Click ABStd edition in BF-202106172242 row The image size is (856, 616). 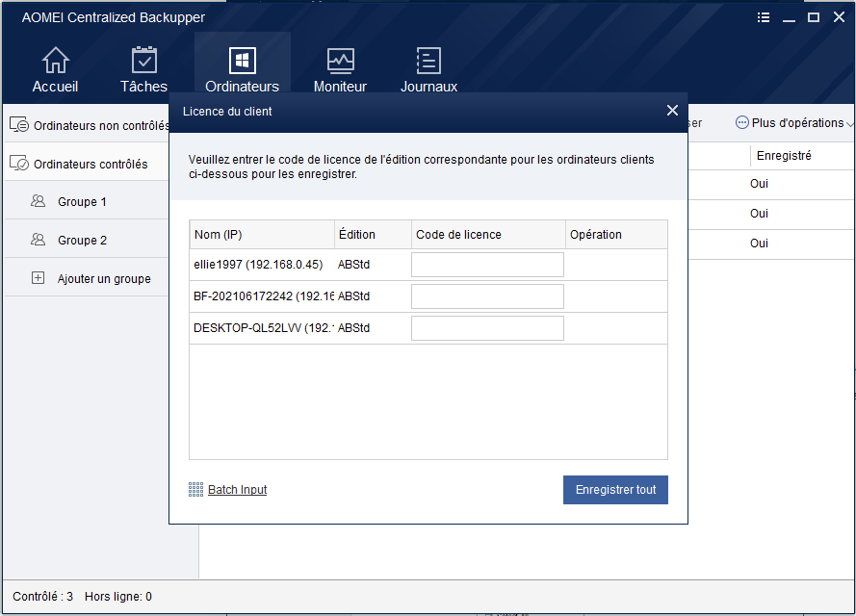(353, 296)
